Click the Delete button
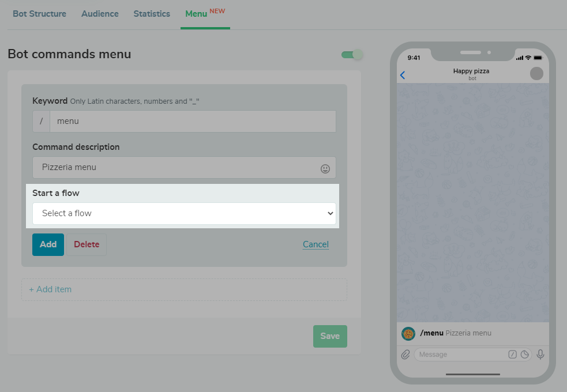 [87, 244]
